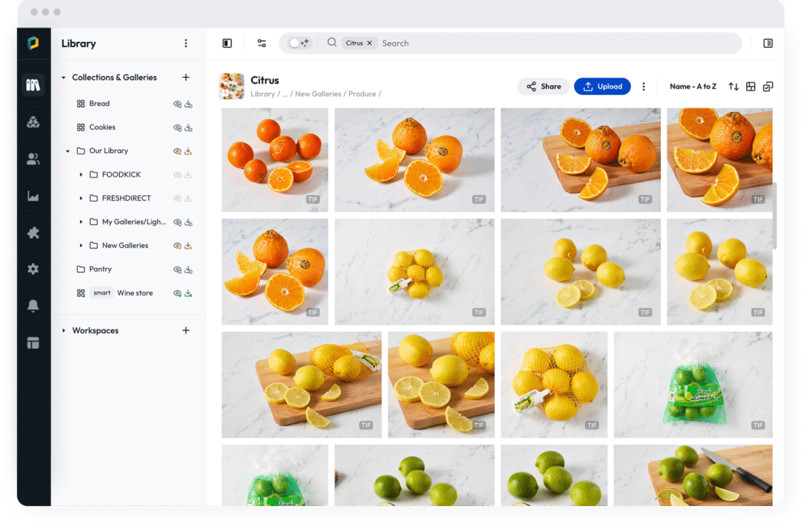Open the Name - A to Z sort dropdown
The image size is (810, 532).
pyautogui.click(x=693, y=87)
